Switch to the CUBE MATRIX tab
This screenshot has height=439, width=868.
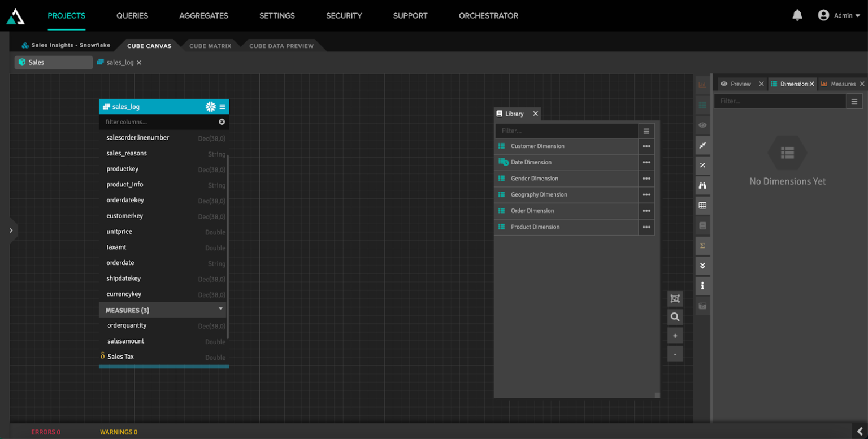click(210, 45)
